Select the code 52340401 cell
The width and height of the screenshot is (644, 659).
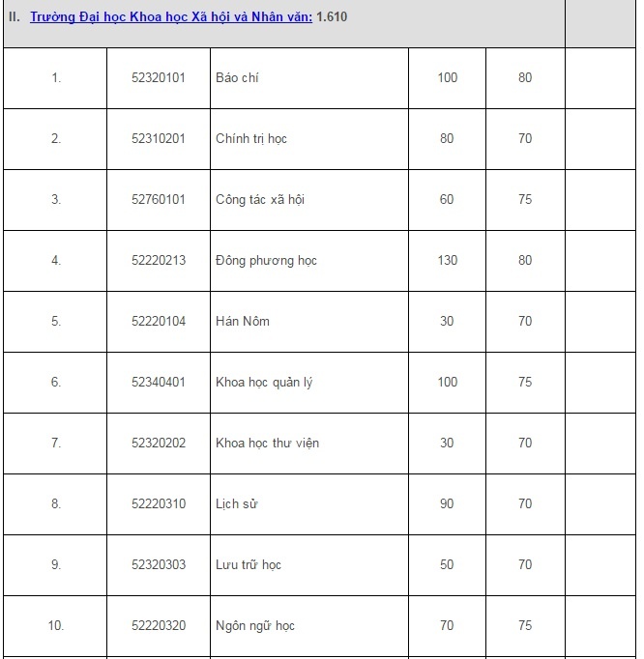(x=158, y=382)
